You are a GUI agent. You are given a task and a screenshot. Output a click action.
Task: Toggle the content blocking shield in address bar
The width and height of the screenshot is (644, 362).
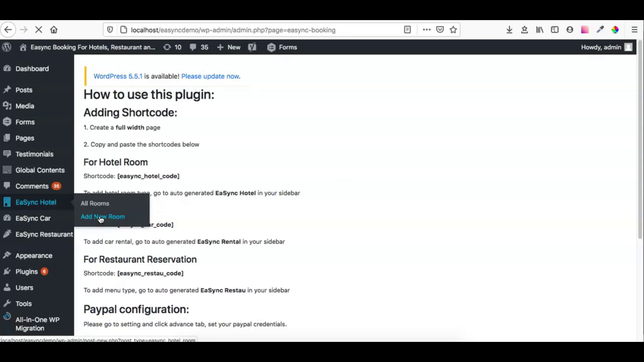point(110,29)
